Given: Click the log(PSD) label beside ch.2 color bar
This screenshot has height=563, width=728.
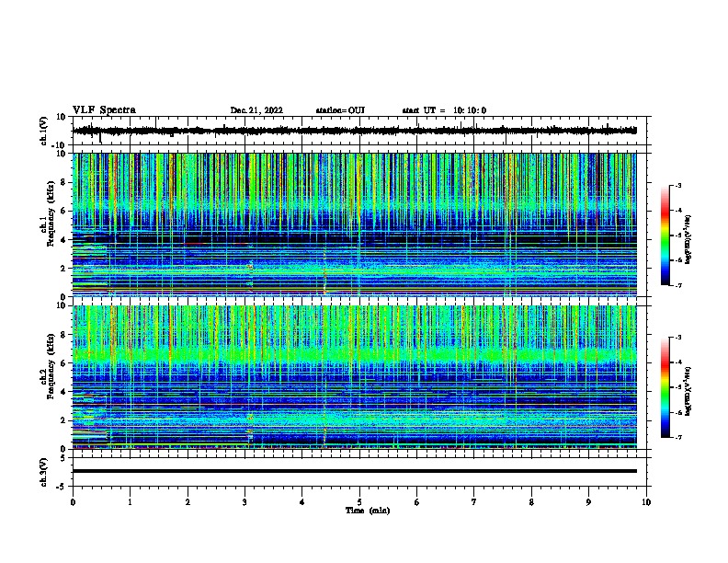Looking at the screenshot, I should [x=688, y=391].
